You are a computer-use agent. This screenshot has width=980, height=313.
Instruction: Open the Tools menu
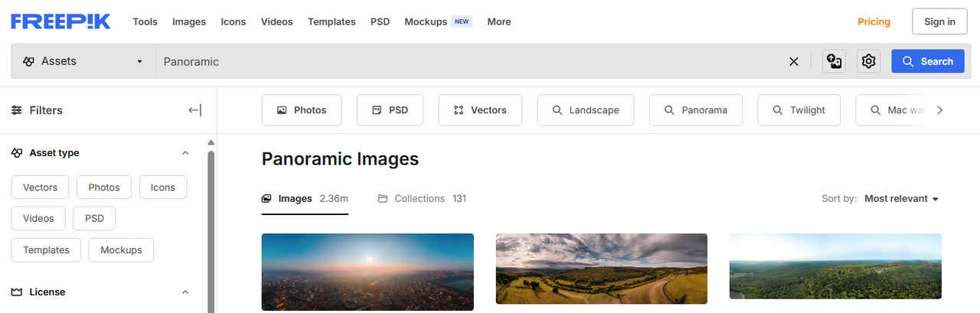[x=145, y=21]
